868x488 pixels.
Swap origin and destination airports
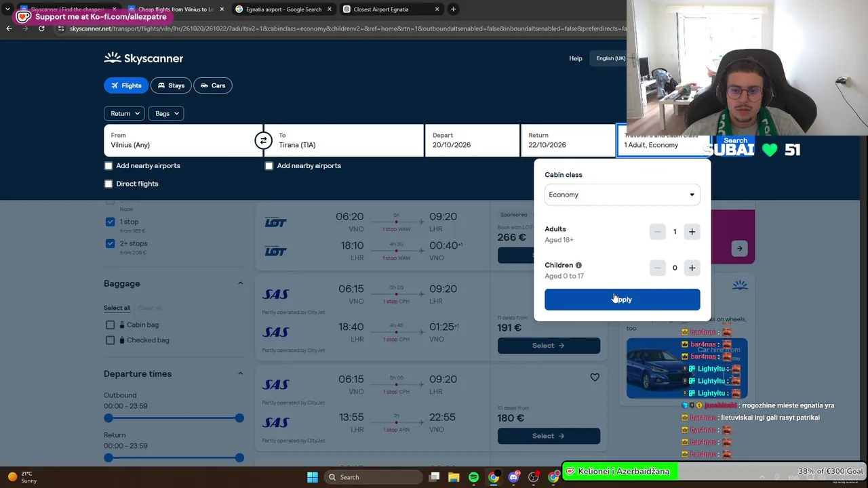pos(263,140)
